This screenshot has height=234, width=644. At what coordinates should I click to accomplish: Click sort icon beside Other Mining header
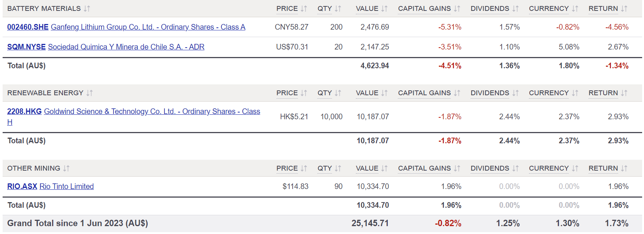click(x=66, y=168)
